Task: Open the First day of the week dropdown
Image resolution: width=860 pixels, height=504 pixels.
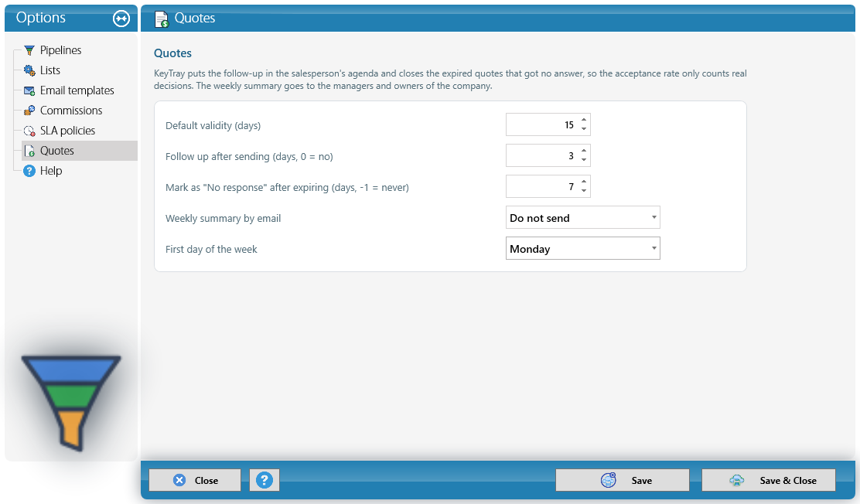Action: (582, 248)
